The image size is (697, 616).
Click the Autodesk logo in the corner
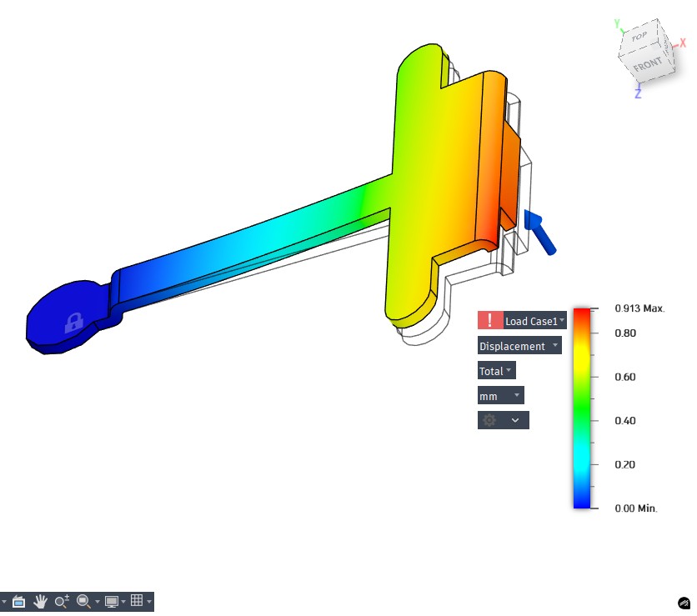pyautogui.click(x=684, y=602)
